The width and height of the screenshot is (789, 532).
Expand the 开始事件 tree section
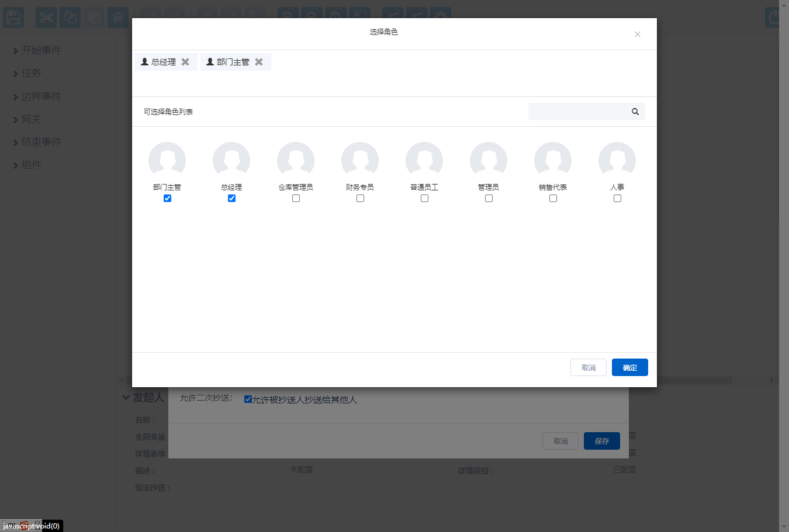point(37,51)
